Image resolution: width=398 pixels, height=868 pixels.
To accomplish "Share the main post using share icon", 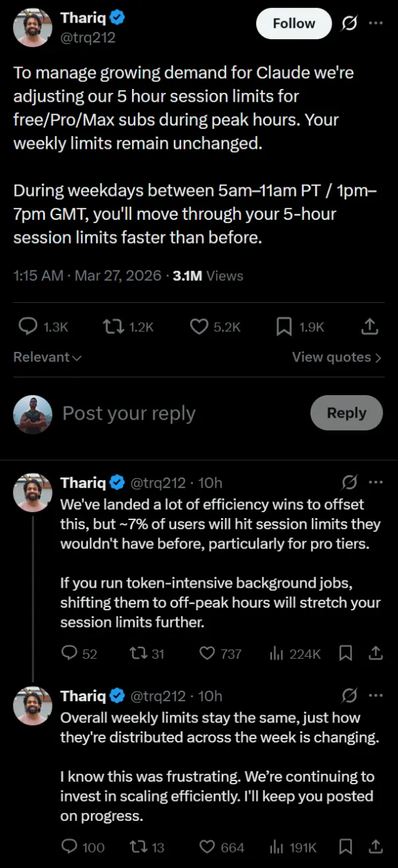I will click(x=370, y=326).
